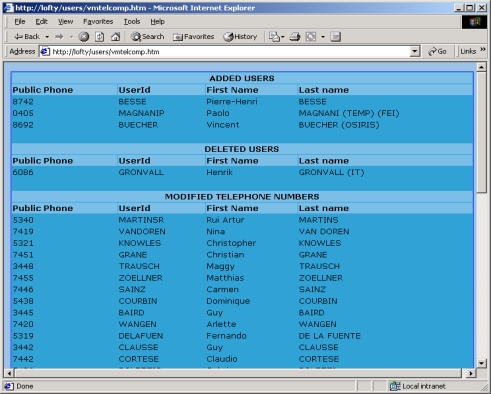Click the Back arrow button
491x394 pixels.
pyautogui.click(x=27, y=37)
